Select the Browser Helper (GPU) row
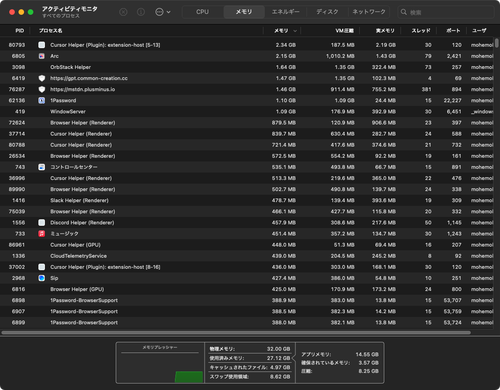 click(247, 289)
